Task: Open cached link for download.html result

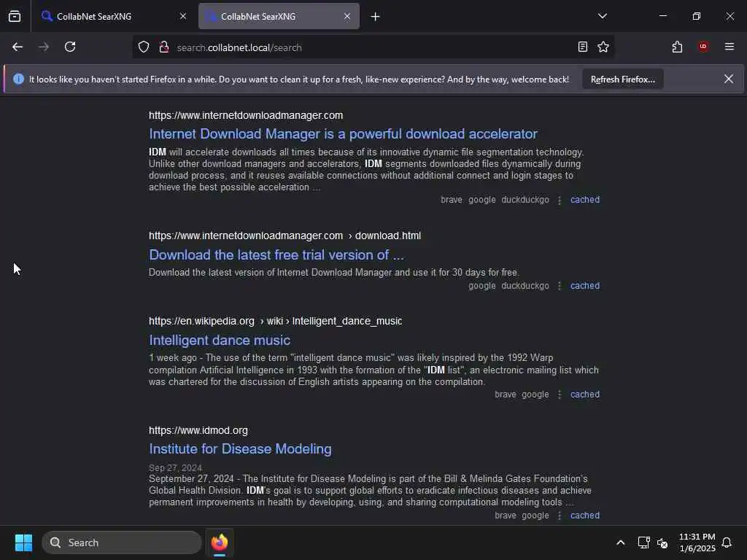Action: pos(585,286)
